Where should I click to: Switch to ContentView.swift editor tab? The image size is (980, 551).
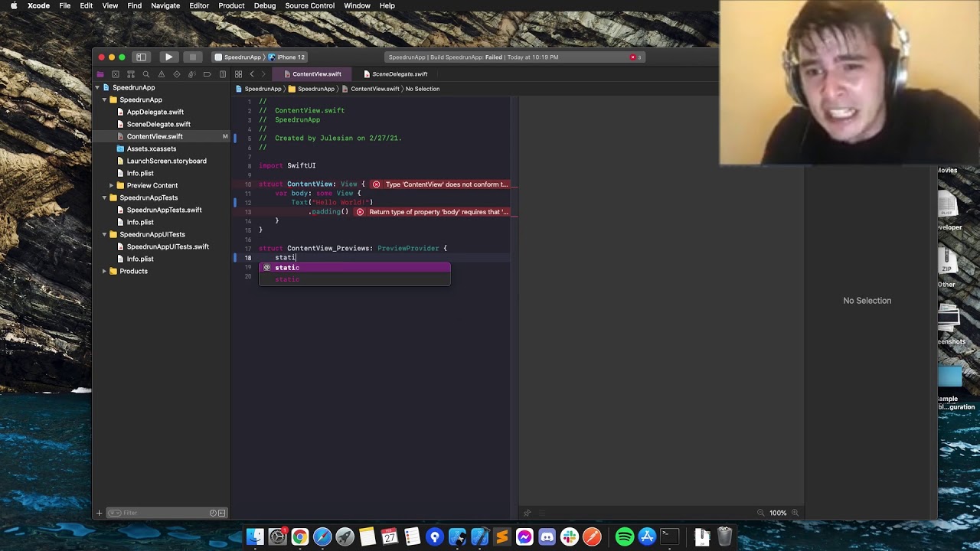point(312,74)
